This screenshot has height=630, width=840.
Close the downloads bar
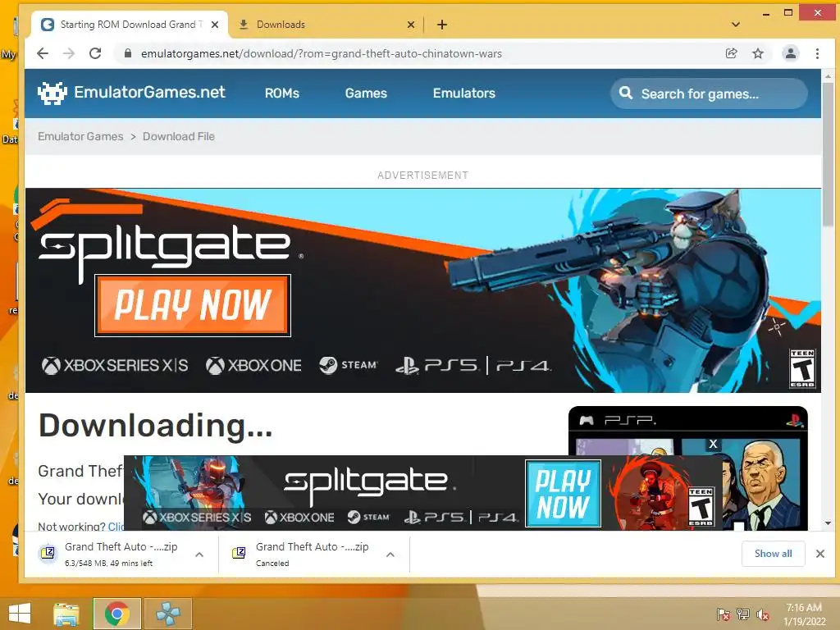point(820,554)
